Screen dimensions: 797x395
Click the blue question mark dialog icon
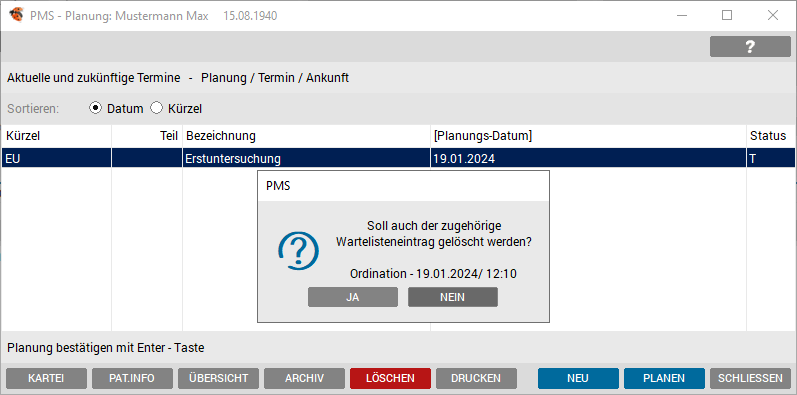coord(298,251)
